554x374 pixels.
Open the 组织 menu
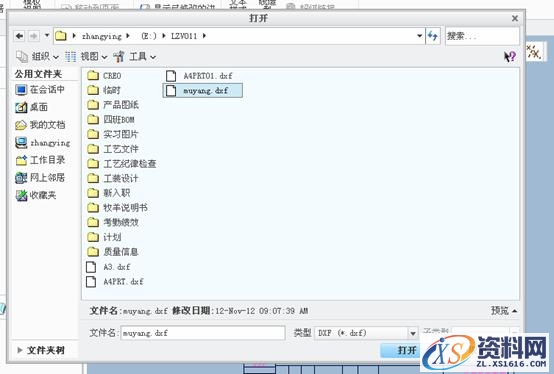pyautogui.click(x=37, y=57)
